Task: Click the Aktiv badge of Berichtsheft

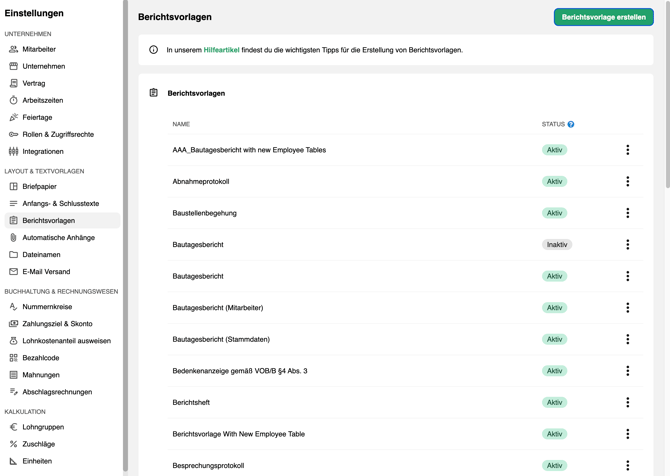Action: point(554,403)
